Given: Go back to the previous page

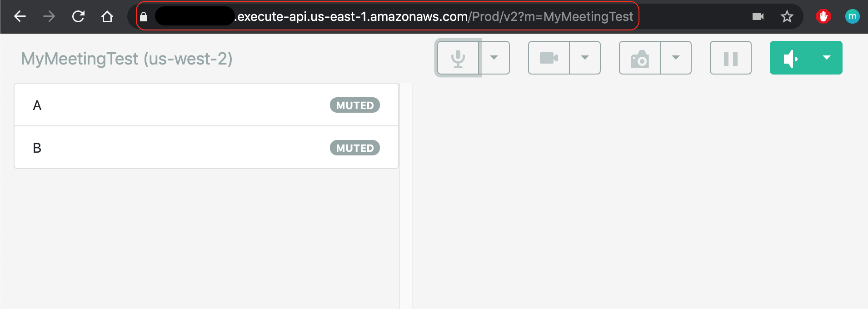Looking at the screenshot, I should tap(19, 16).
